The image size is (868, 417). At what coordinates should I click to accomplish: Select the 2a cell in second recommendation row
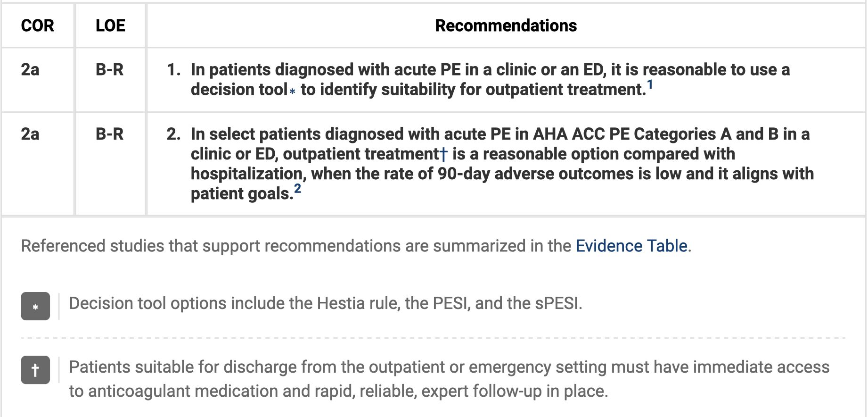pos(30,134)
